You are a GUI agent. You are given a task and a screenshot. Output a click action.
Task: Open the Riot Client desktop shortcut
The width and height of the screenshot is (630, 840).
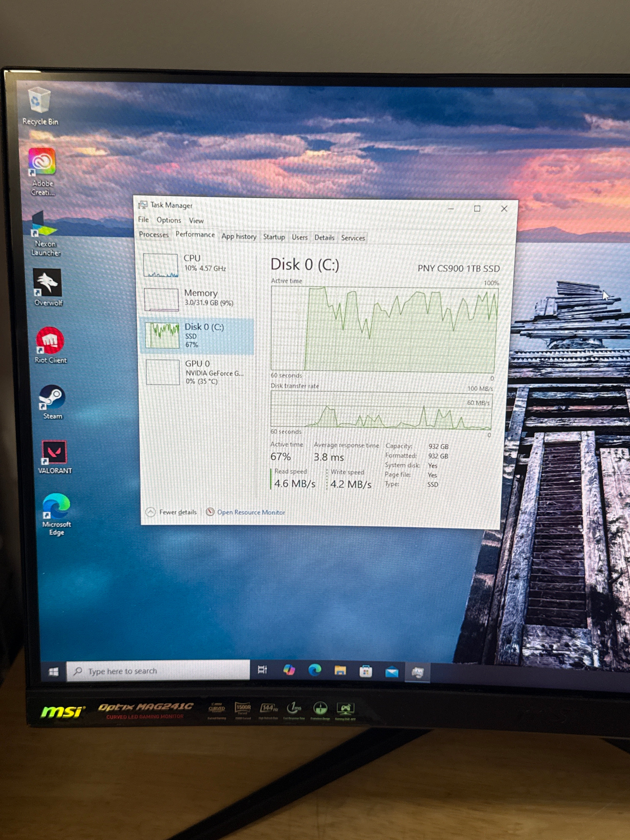[50, 345]
